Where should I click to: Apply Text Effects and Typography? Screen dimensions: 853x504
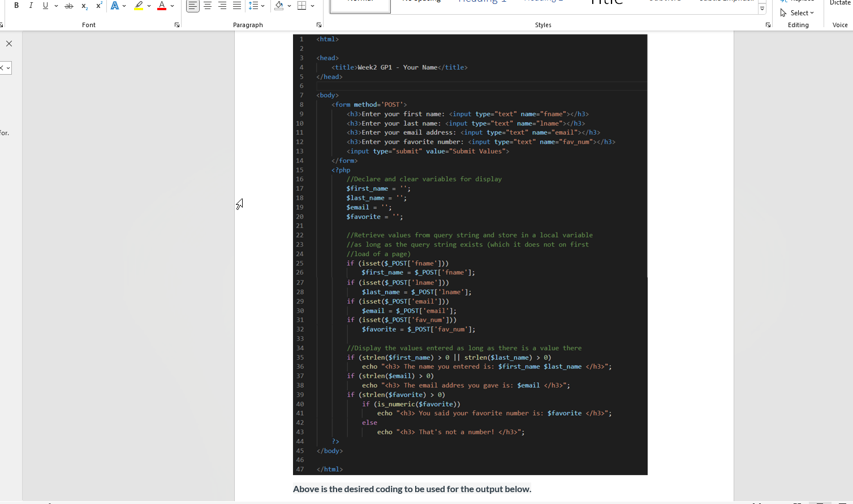coord(115,6)
